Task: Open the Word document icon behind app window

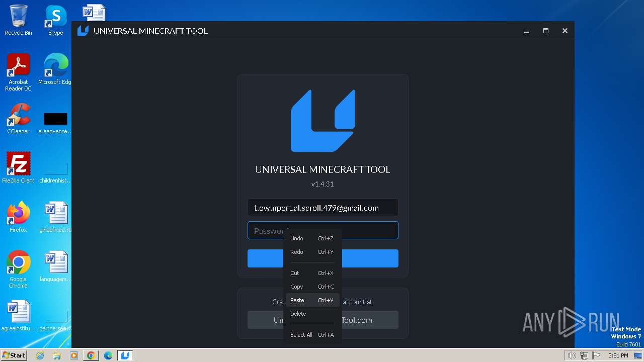Action: [94, 13]
